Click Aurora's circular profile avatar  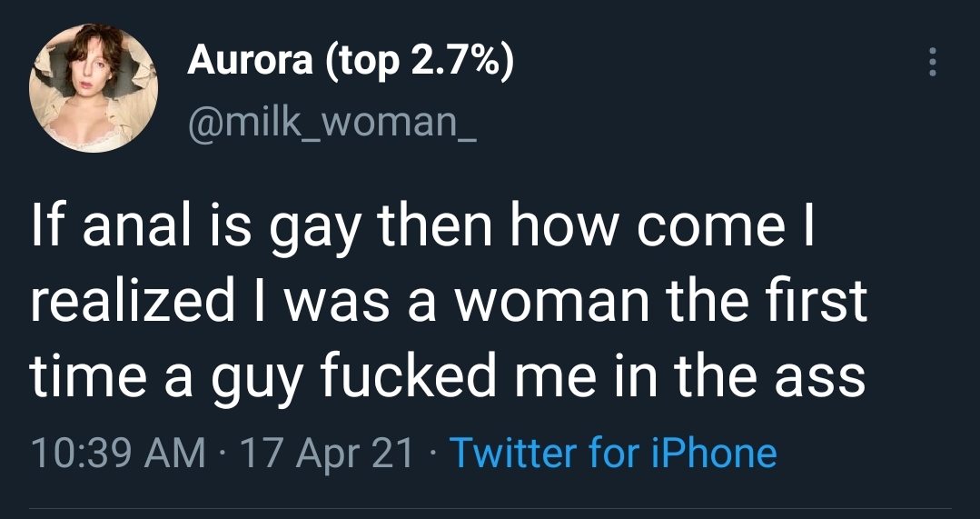(94, 88)
